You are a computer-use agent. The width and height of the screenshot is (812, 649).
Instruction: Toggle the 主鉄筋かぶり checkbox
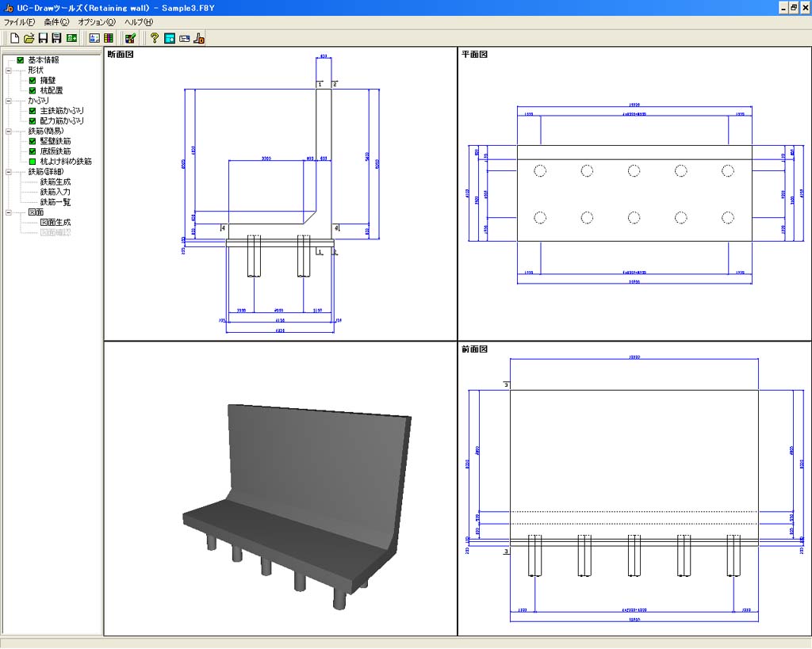coord(33,111)
